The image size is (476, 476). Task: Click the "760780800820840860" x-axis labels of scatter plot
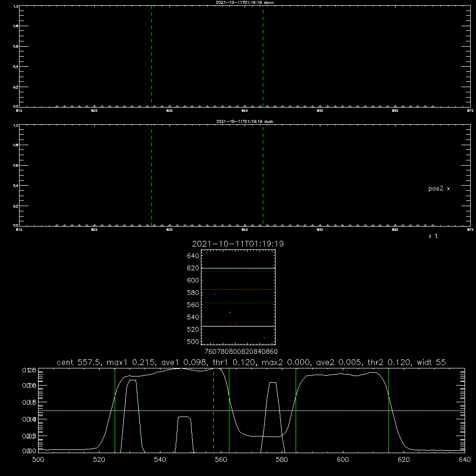[241, 352]
